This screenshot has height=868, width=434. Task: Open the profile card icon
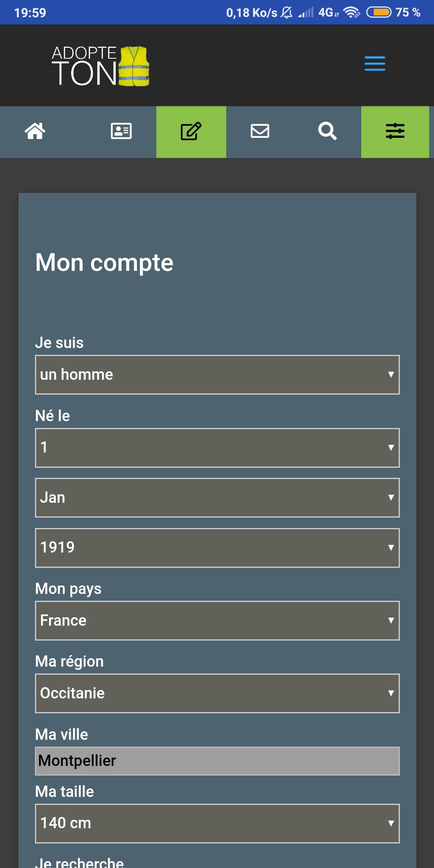click(x=121, y=131)
